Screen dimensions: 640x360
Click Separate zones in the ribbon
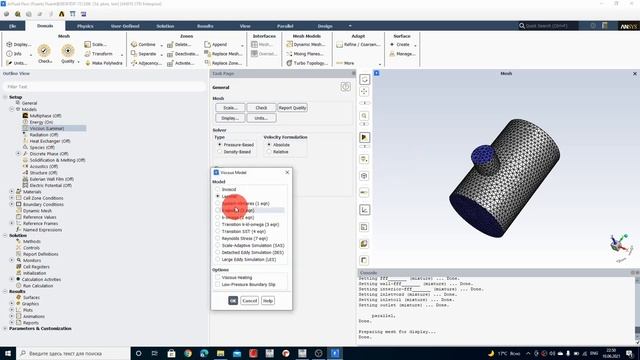144,54
